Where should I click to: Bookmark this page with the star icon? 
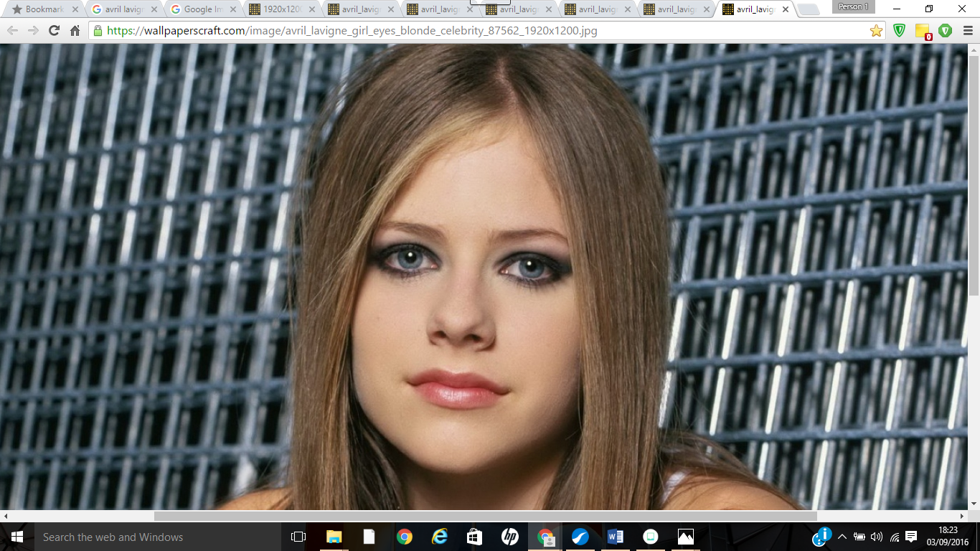[x=876, y=31]
